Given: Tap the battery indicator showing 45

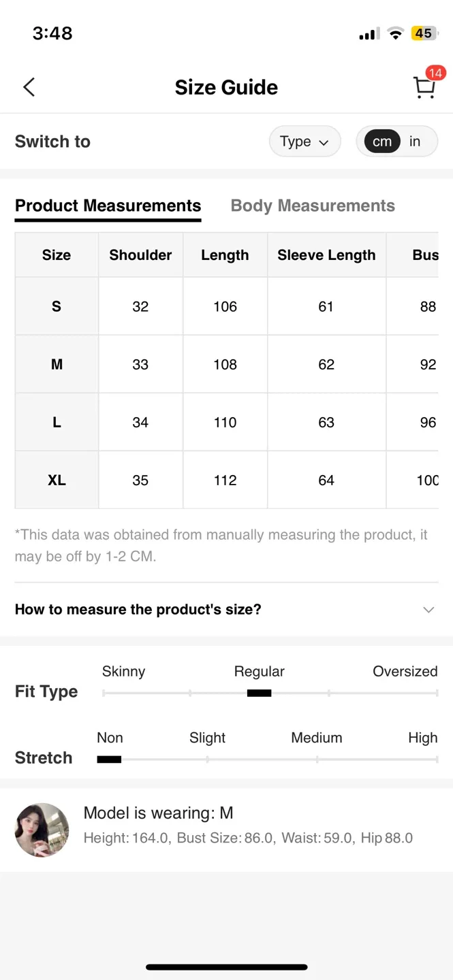Looking at the screenshot, I should (x=423, y=33).
